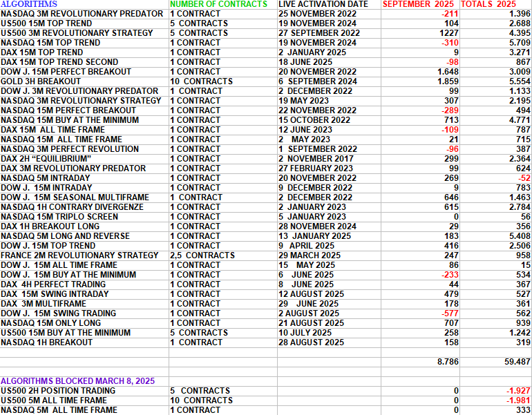Click the LIVE ACTIVATION DATE header
The height and width of the screenshot is (415, 532).
(x=323, y=4)
